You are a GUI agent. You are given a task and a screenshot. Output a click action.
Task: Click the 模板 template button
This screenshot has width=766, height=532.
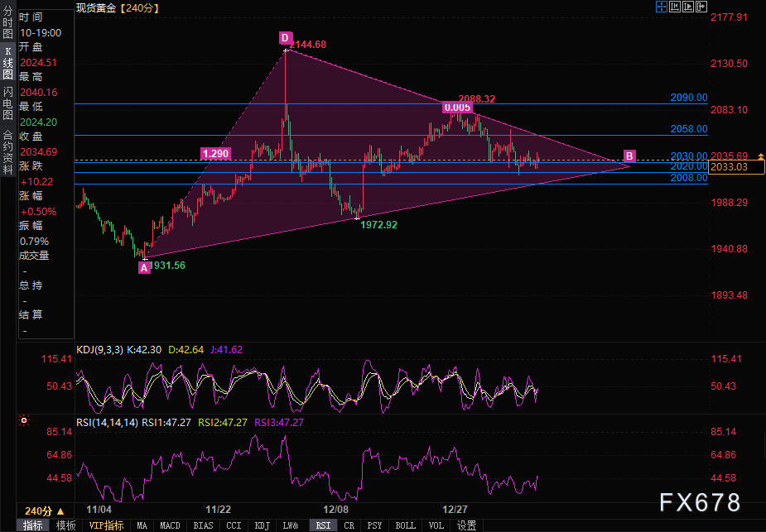click(x=65, y=525)
